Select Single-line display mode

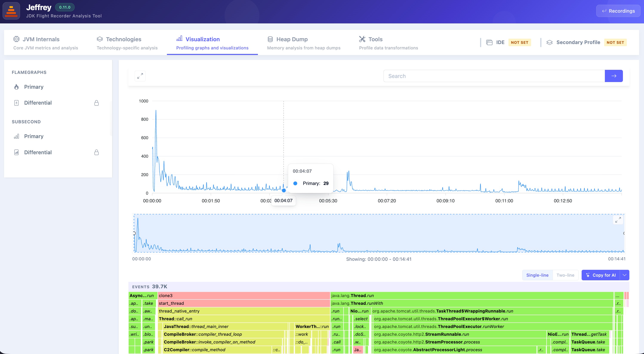[x=537, y=275]
